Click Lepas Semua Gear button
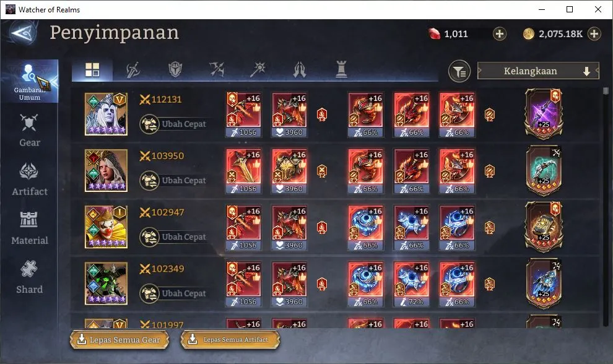 point(120,340)
